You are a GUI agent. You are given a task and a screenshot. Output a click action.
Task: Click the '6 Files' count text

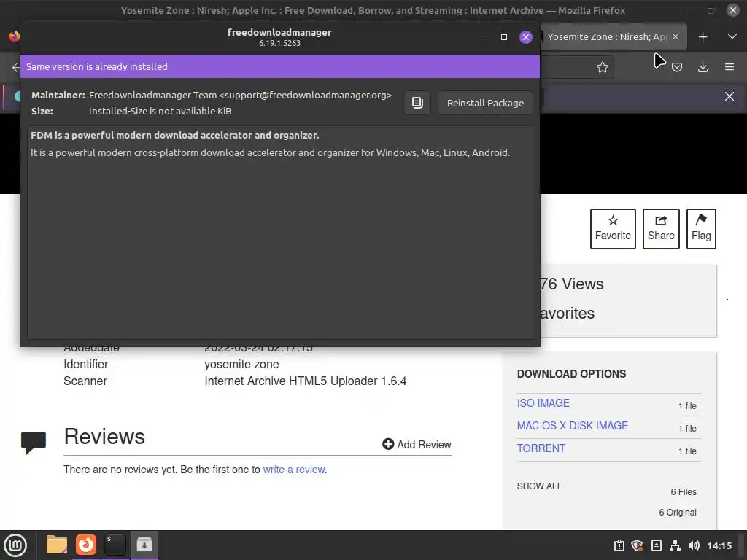[x=683, y=492]
